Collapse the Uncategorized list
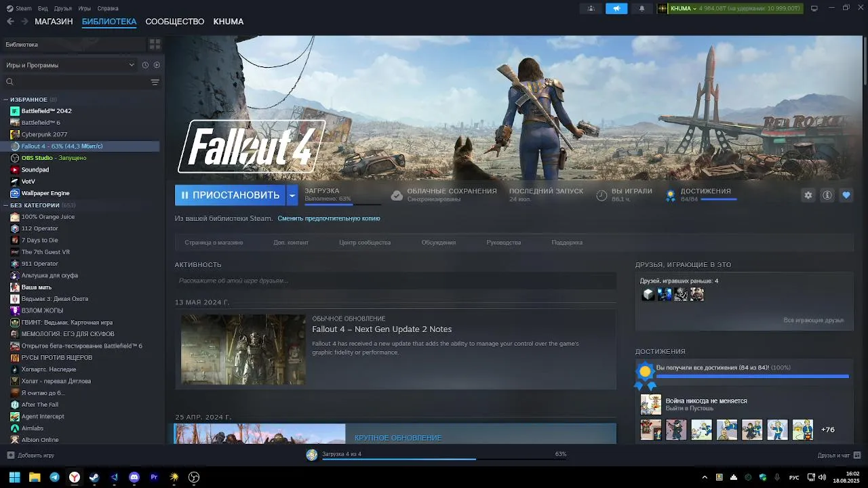868x488 pixels. [x=6, y=205]
